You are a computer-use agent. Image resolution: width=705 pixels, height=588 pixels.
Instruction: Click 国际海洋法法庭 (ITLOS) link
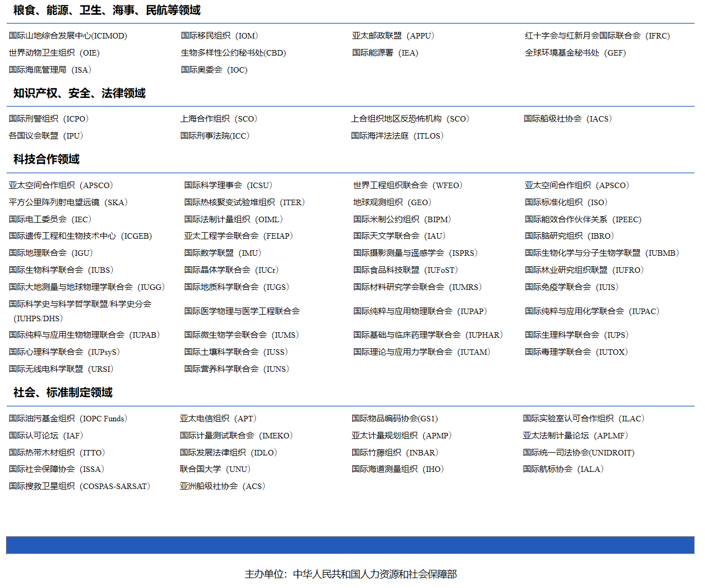click(x=397, y=136)
